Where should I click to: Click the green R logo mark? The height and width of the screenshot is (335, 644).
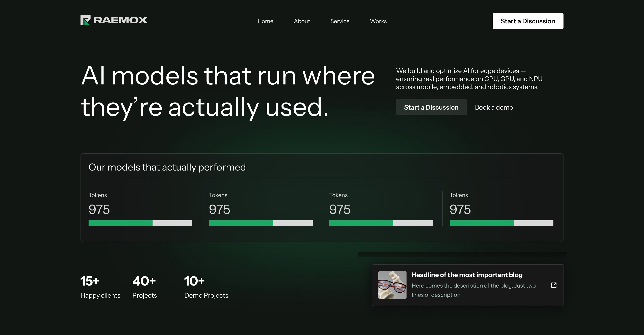coord(86,20)
